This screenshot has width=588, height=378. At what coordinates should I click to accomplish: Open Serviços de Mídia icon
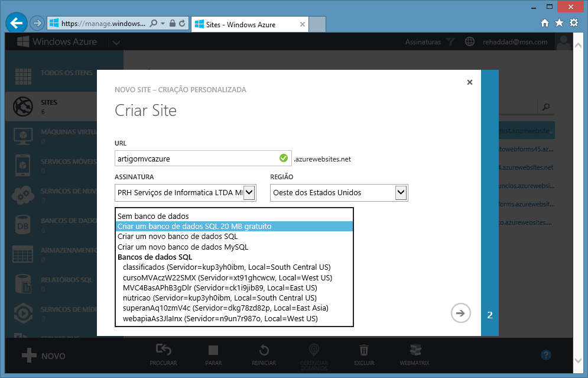click(23, 313)
